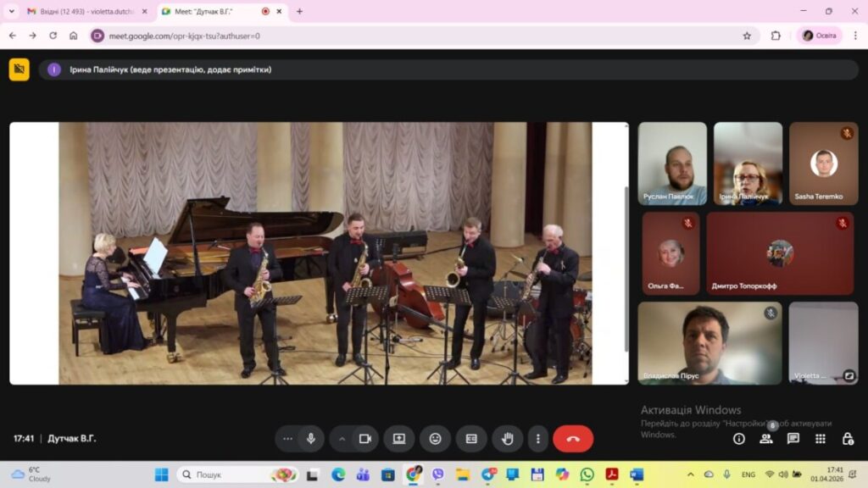Open the chat with everyone panel
This screenshot has width=868, height=488.
tap(793, 439)
